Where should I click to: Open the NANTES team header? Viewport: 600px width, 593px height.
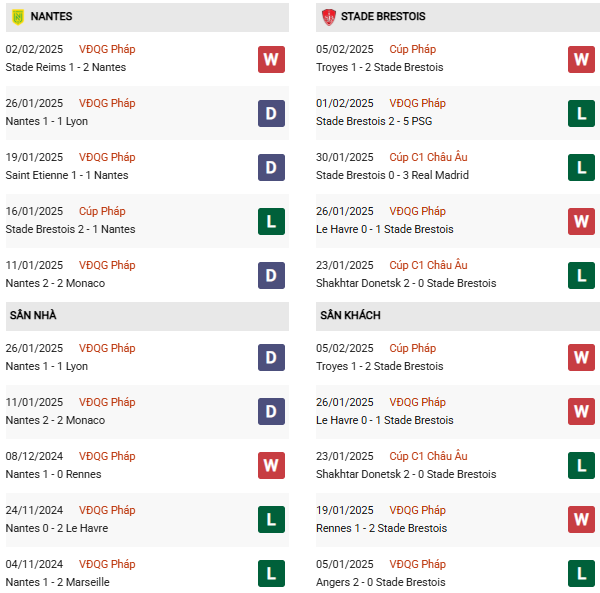click(x=52, y=17)
